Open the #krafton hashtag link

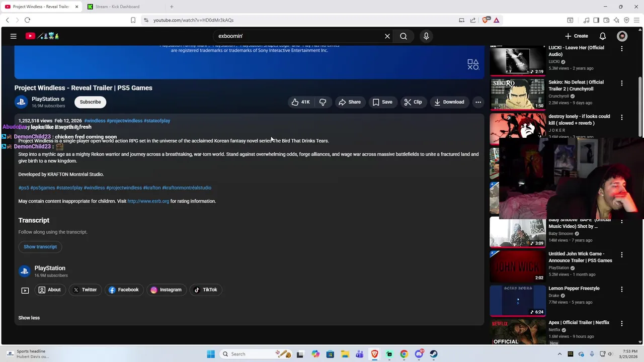(152, 188)
